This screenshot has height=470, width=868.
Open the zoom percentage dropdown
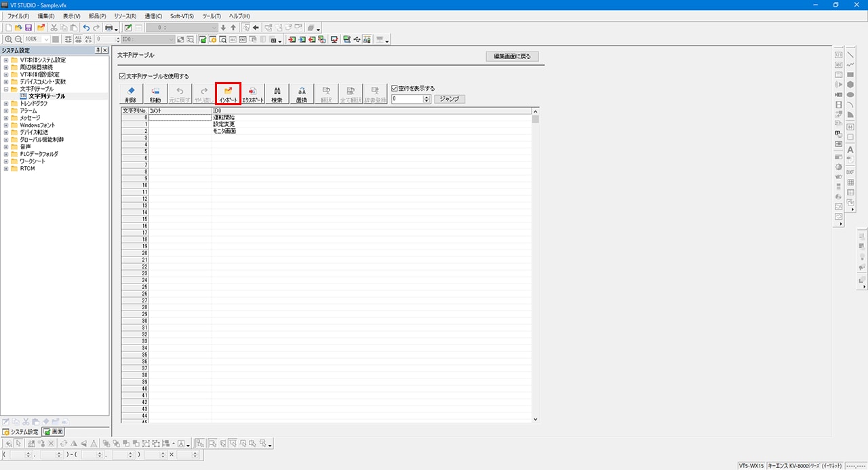point(46,40)
